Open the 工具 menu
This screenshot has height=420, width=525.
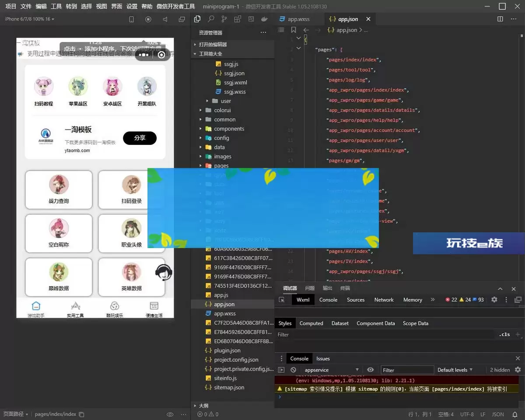[56, 7]
